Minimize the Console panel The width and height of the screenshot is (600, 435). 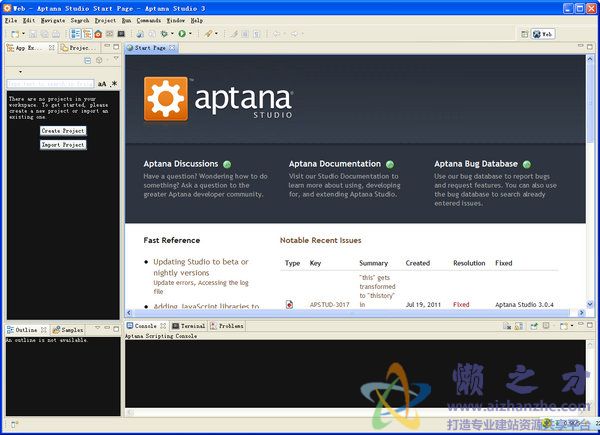click(x=580, y=324)
